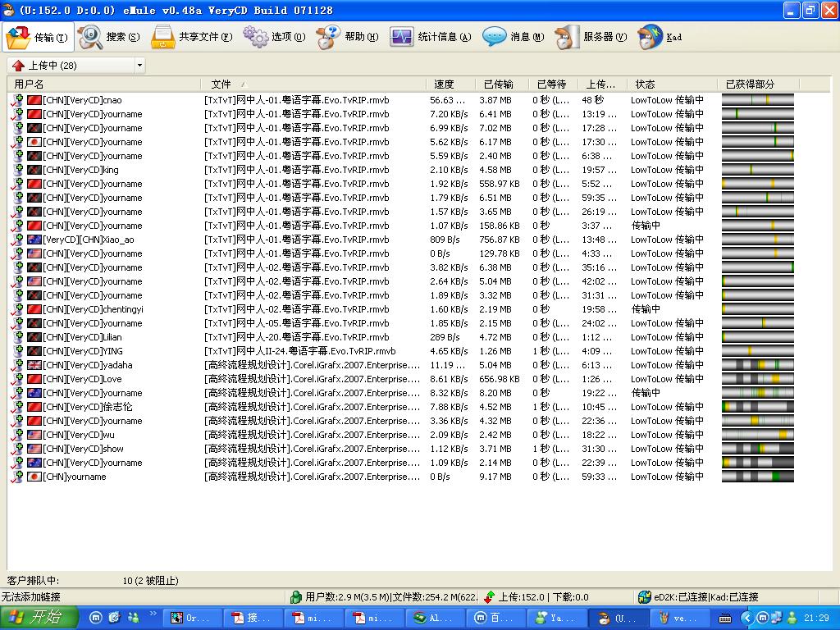This screenshot has width=840, height=630.
Task: Select user [VeryCD][CHN]Xiao_ao row
Action: [x=402, y=240]
